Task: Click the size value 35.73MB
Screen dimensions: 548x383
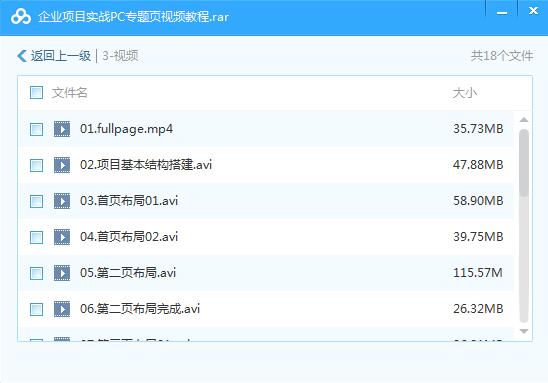Action: point(478,129)
